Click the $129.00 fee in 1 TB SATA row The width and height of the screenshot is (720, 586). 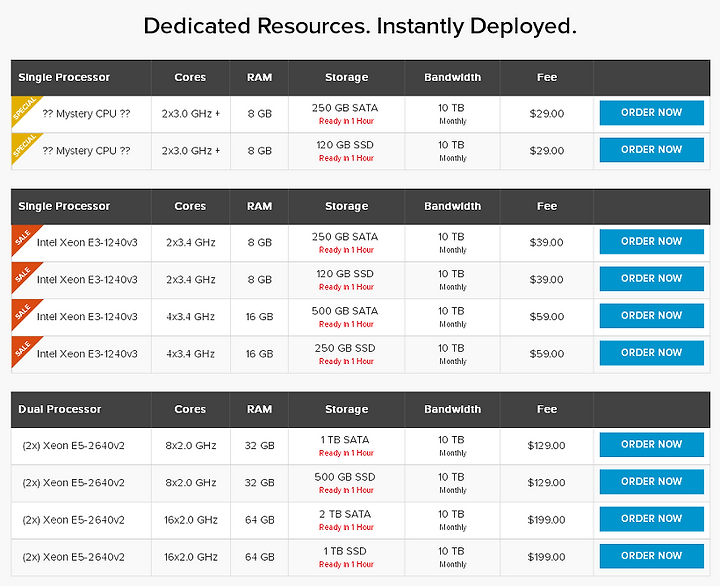(546, 445)
